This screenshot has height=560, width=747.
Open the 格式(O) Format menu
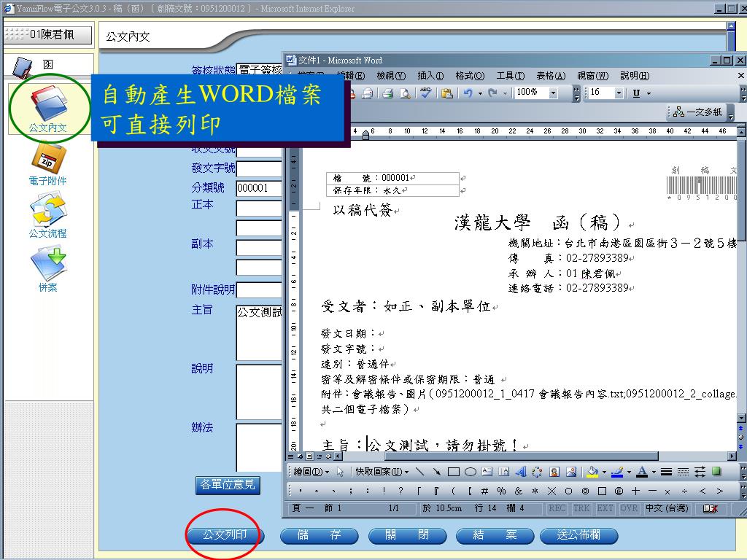tap(470, 76)
